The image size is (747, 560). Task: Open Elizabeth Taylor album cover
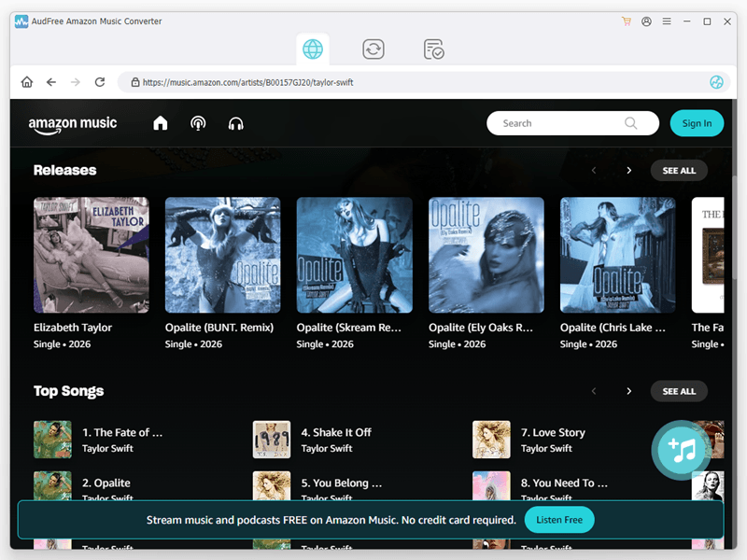(x=91, y=255)
